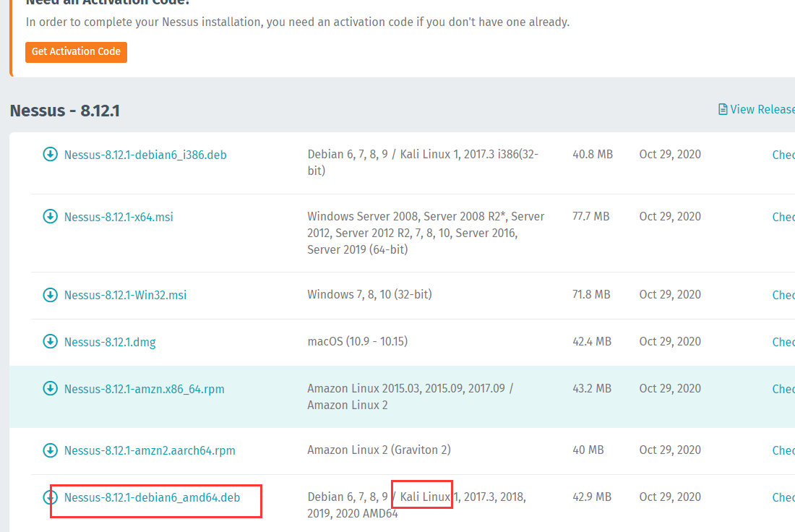The height and width of the screenshot is (532, 795).
Task: Click the Windows Server 2008 platform description
Action: pos(426,233)
